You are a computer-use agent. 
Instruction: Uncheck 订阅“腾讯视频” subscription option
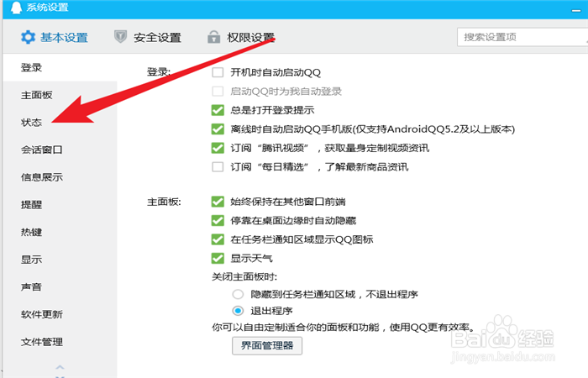pyautogui.click(x=218, y=148)
